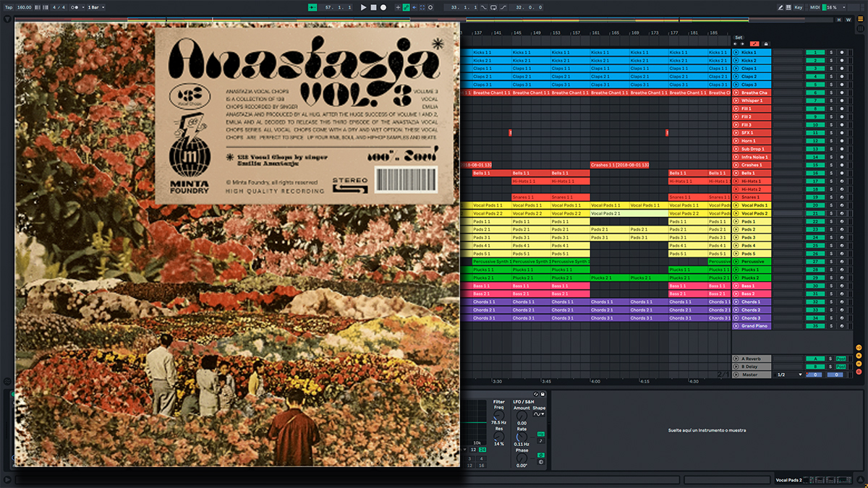Show or hide the In/Out section

point(859,348)
